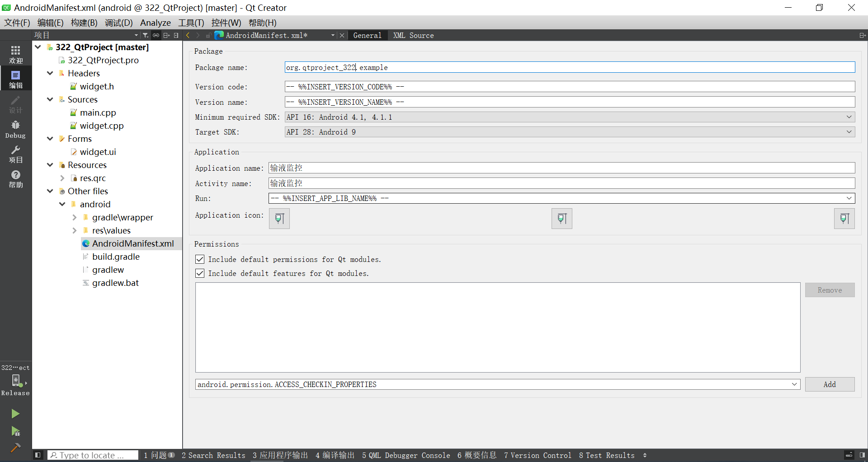Open widget.cpp in the project tree

pyautogui.click(x=102, y=126)
